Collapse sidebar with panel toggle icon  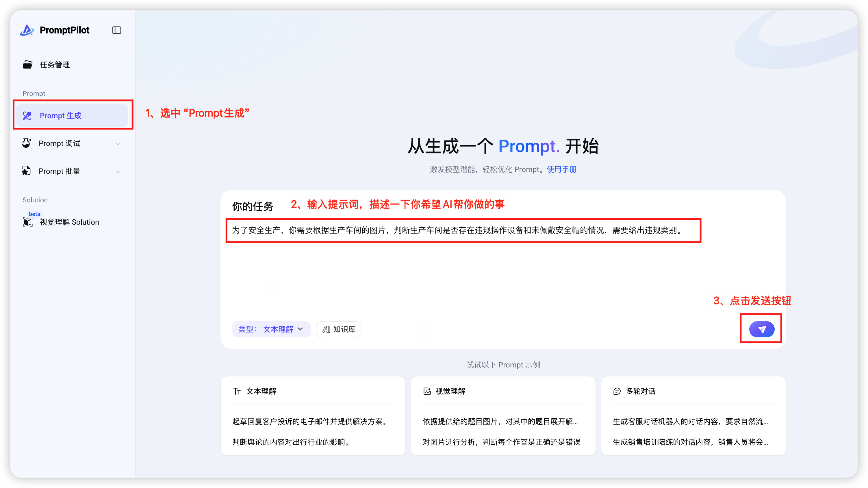(116, 30)
